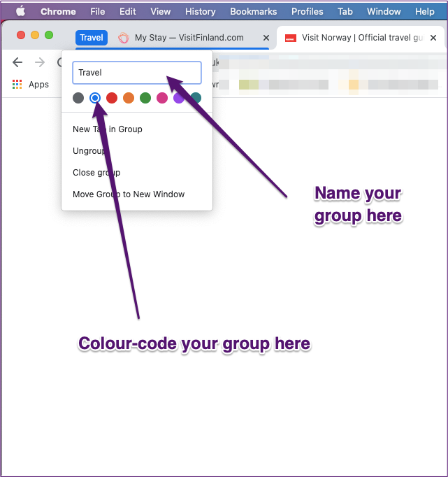Select Close group option
This screenshot has height=477, width=448.
(137, 173)
